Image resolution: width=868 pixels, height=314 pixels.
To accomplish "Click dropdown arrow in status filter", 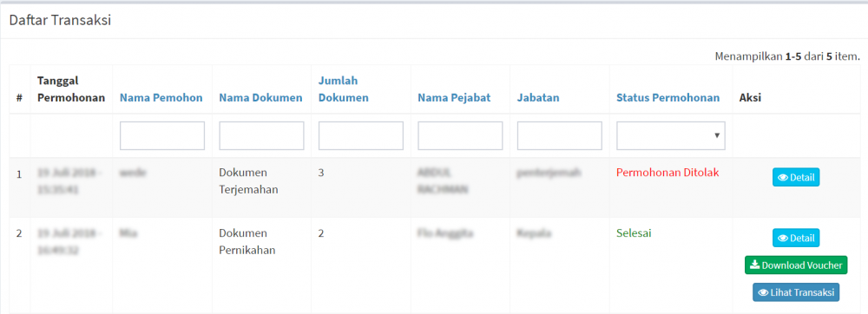I will [x=717, y=135].
